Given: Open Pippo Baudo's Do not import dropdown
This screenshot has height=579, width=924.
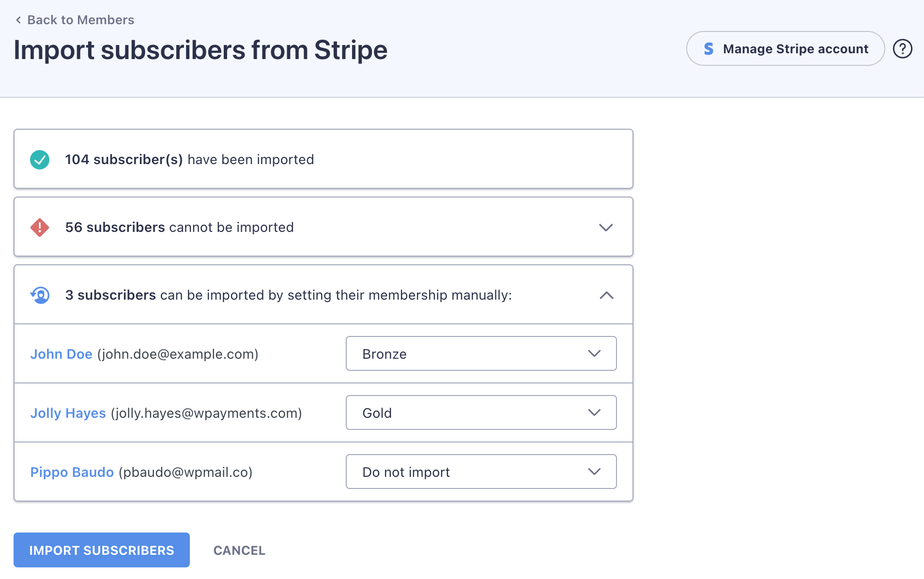Looking at the screenshot, I should coord(481,472).
